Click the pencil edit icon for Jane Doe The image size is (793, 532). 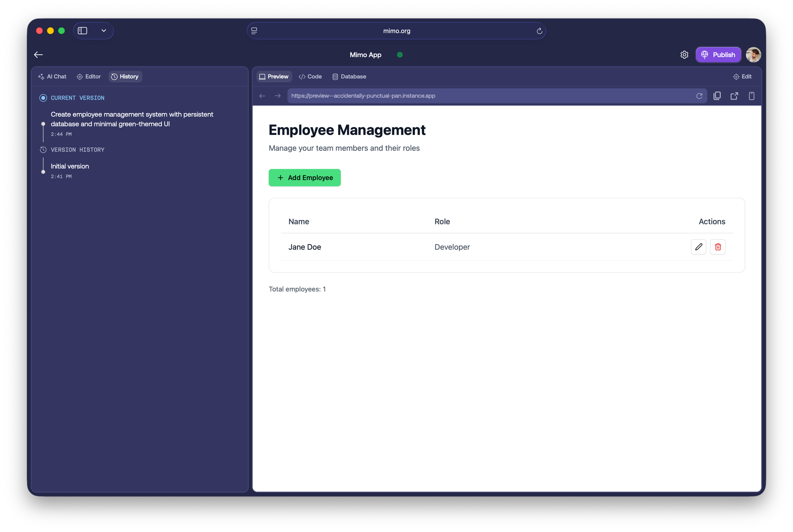(x=698, y=247)
